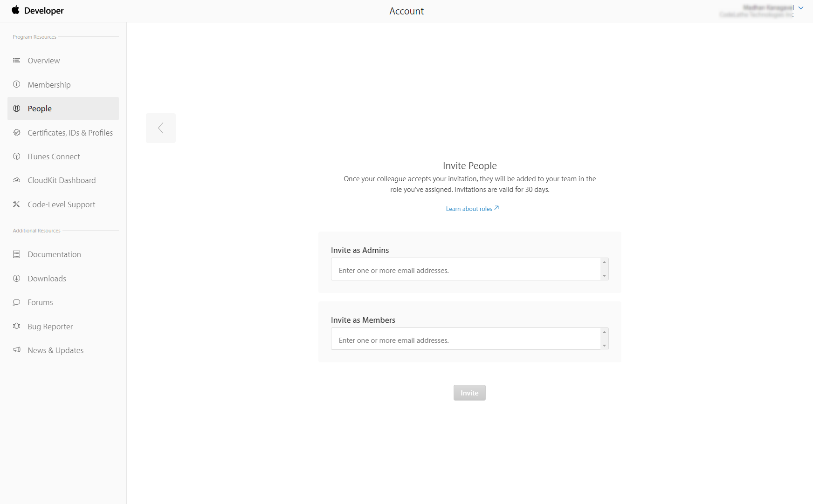Viewport: 813px width, 504px height.
Task: Click the CloudKit Dashboard cloud icon
Action: click(16, 180)
